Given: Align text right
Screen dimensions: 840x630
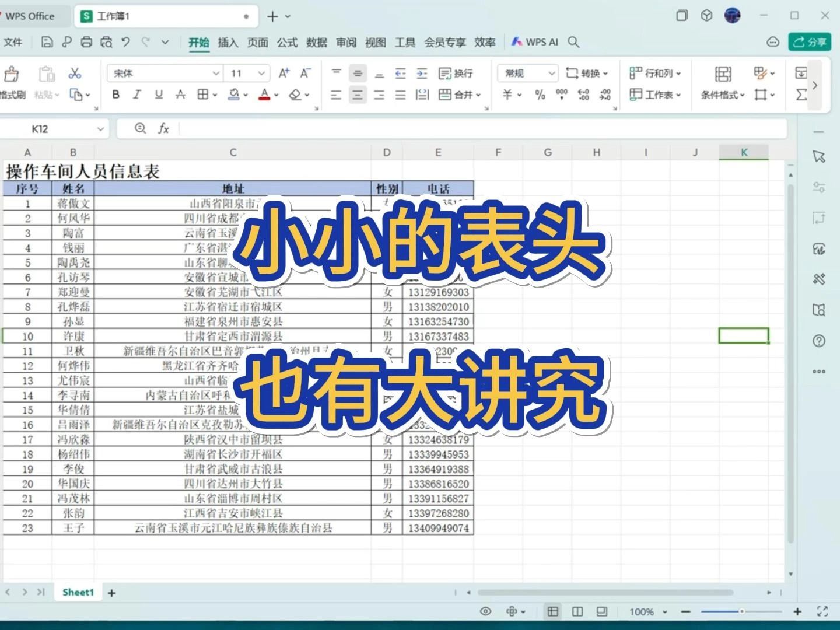Looking at the screenshot, I should click(x=379, y=94).
